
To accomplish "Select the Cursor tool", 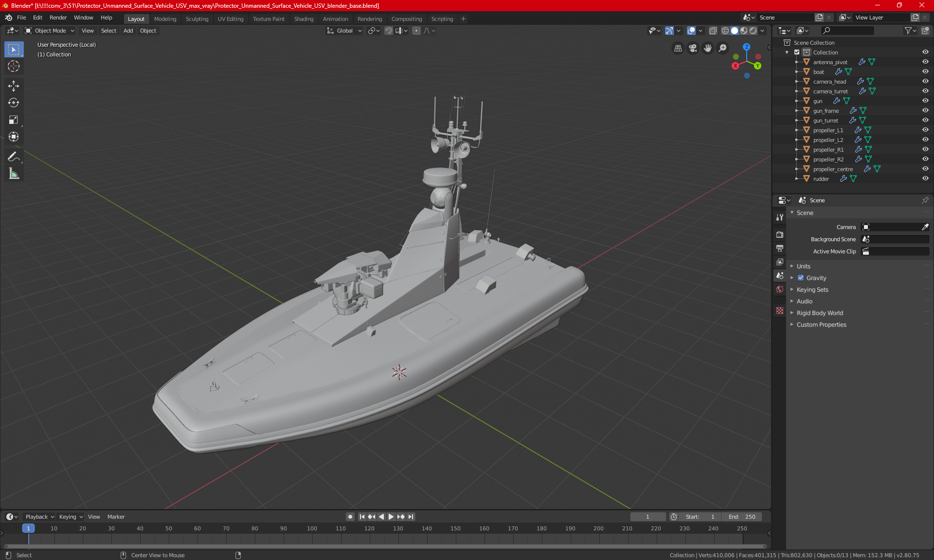I will 14,66.
